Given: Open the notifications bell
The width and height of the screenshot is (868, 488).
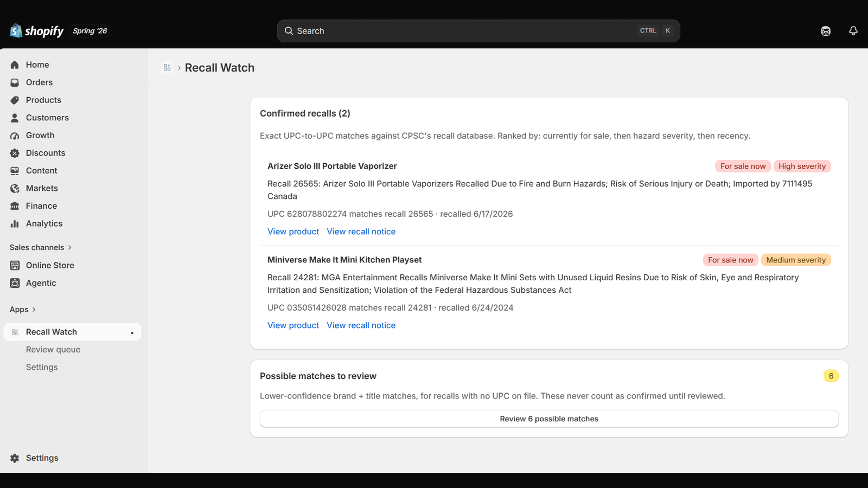Looking at the screenshot, I should (853, 31).
